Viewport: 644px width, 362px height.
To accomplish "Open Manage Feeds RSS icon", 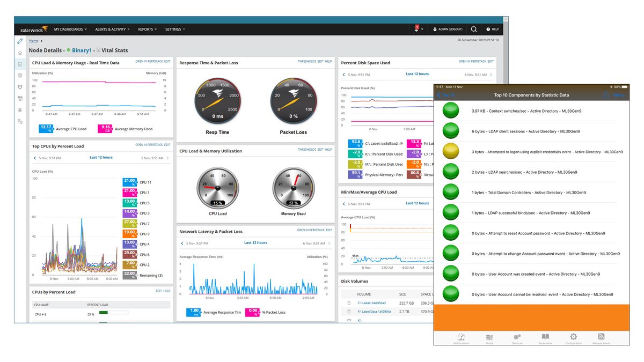I will 602,337.
